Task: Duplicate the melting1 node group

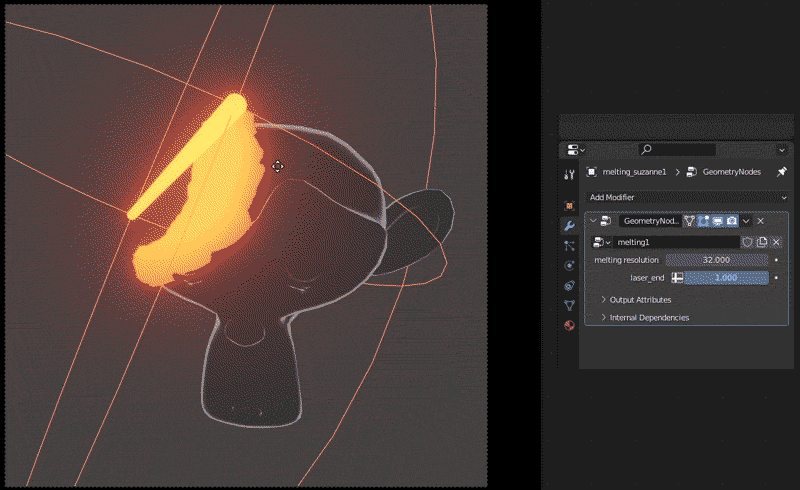Action: coord(762,242)
